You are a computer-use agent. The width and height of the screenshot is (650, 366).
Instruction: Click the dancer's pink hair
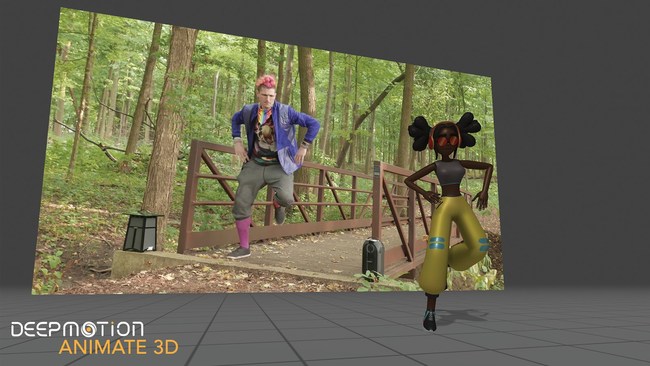[266, 81]
